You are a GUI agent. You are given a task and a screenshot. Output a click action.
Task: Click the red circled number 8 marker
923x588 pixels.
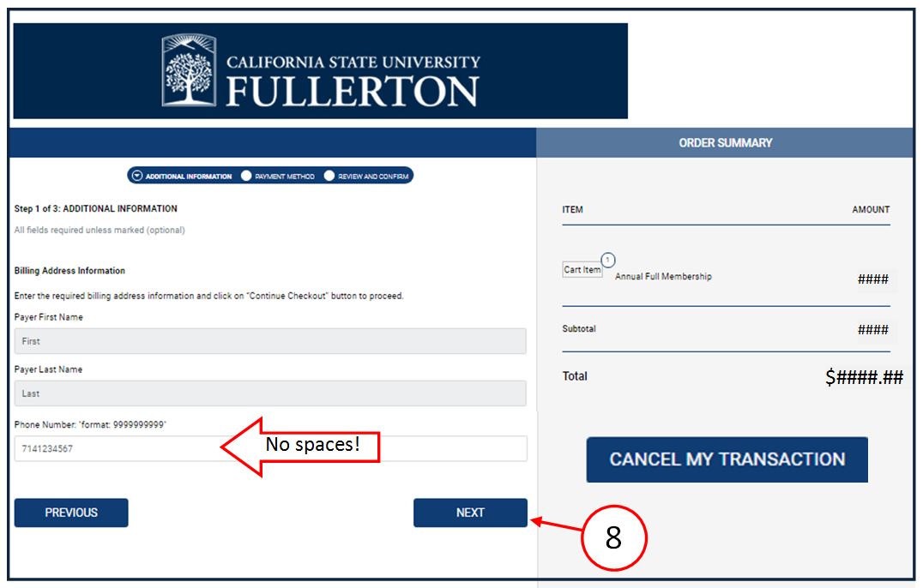click(614, 537)
